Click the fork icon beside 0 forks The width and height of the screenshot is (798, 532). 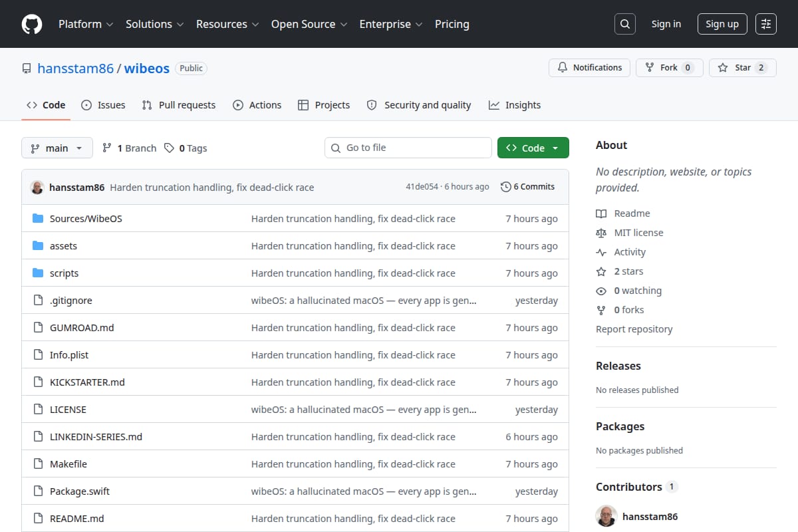[601, 310]
